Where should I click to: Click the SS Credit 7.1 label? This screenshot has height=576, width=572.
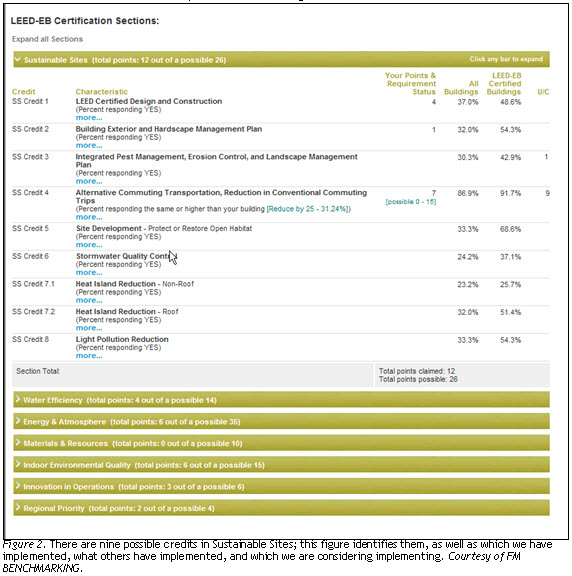click(33, 284)
